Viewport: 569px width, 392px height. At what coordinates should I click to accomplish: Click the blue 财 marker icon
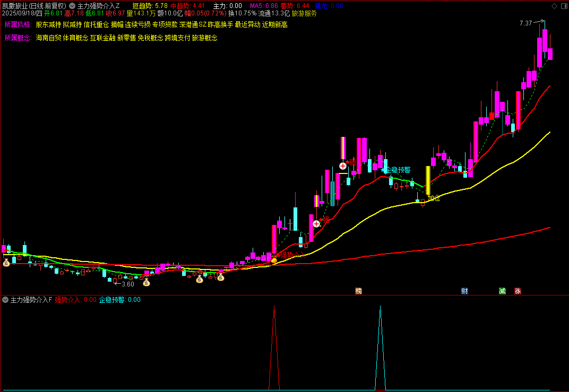(464, 291)
